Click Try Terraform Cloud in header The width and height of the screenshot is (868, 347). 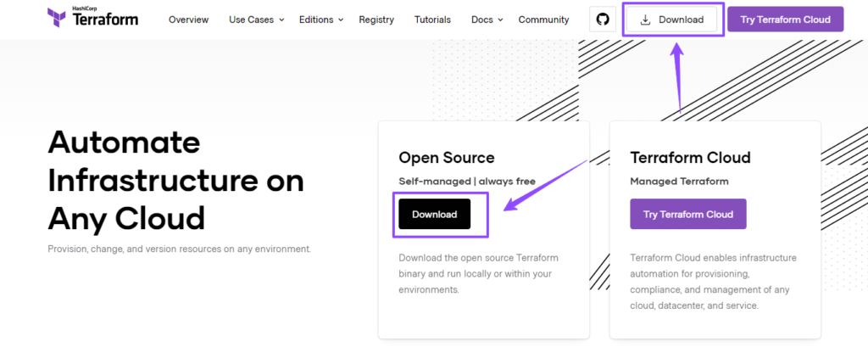click(x=786, y=20)
